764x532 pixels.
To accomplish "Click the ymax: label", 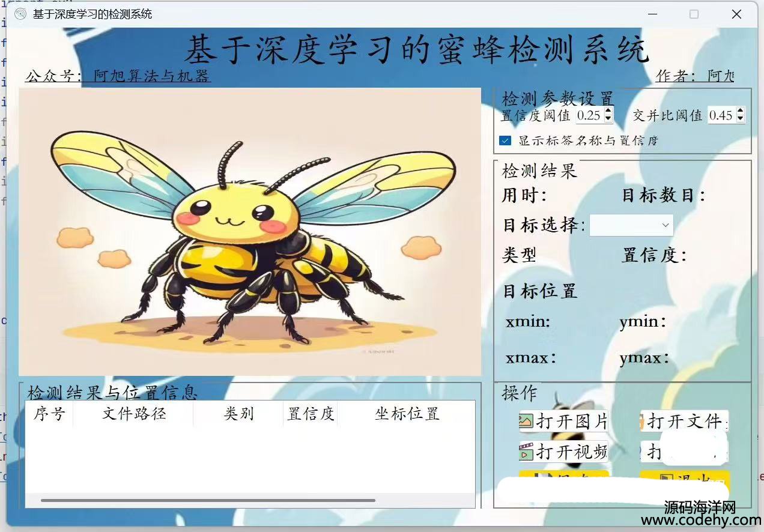I will point(644,358).
